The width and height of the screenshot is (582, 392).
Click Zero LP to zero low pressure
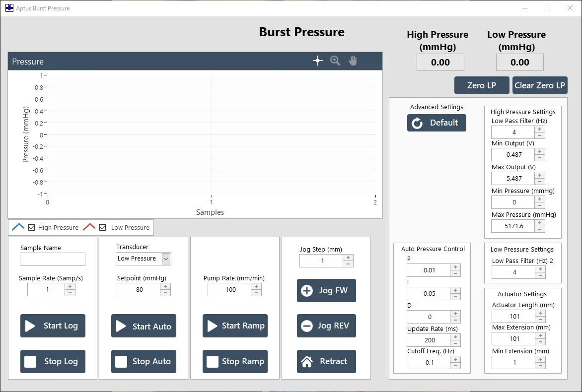[481, 85]
